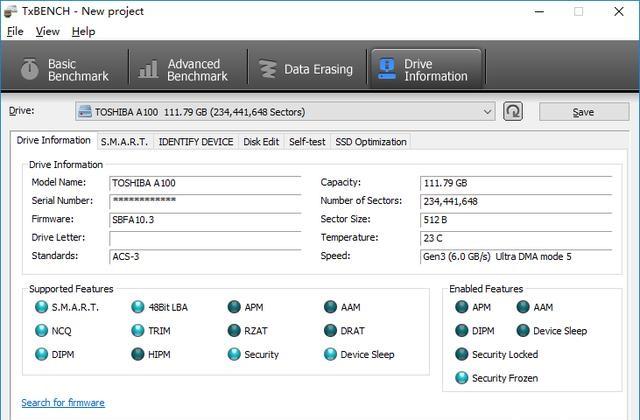Click the AAM enabled feature indicator

(x=523, y=307)
